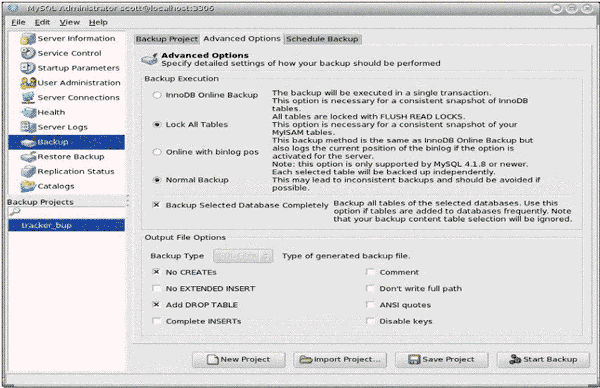600x388 pixels.
Task: Enable Don't write full path
Action: pos(370,288)
